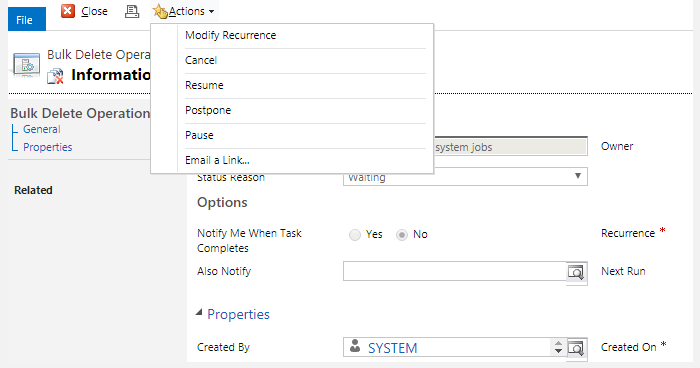Click the Created By lookup icon

tap(576, 348)
